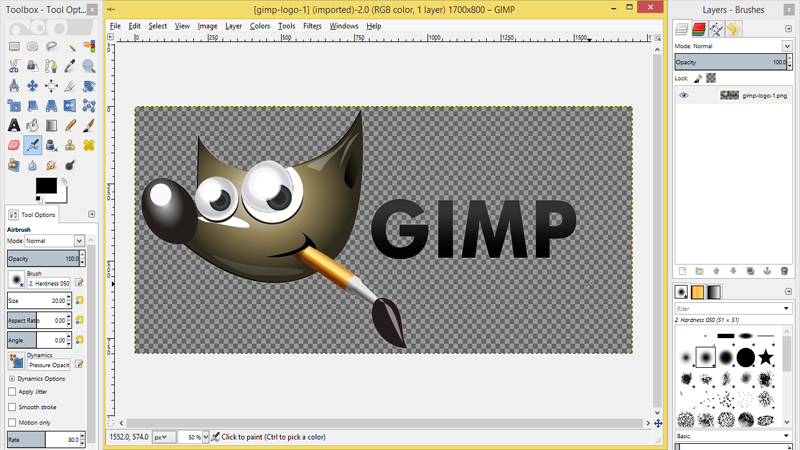Select the Ink tool
800x450 pixels.
click(x=51, y=145)
